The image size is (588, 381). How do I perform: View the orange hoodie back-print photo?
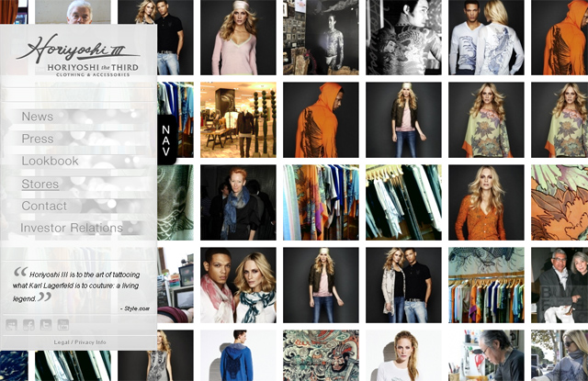click(x=321, y=120)
